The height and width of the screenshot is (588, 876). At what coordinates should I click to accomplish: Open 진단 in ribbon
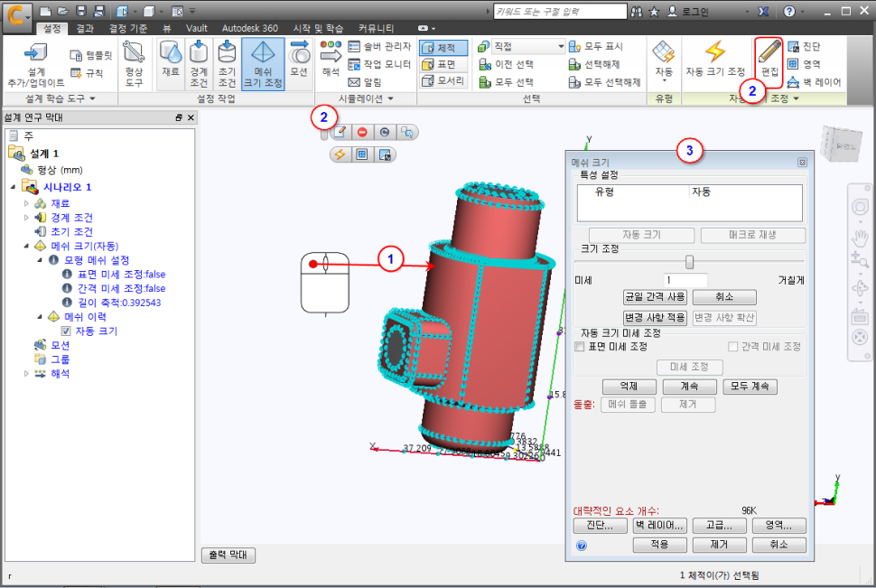coord(804,46)
